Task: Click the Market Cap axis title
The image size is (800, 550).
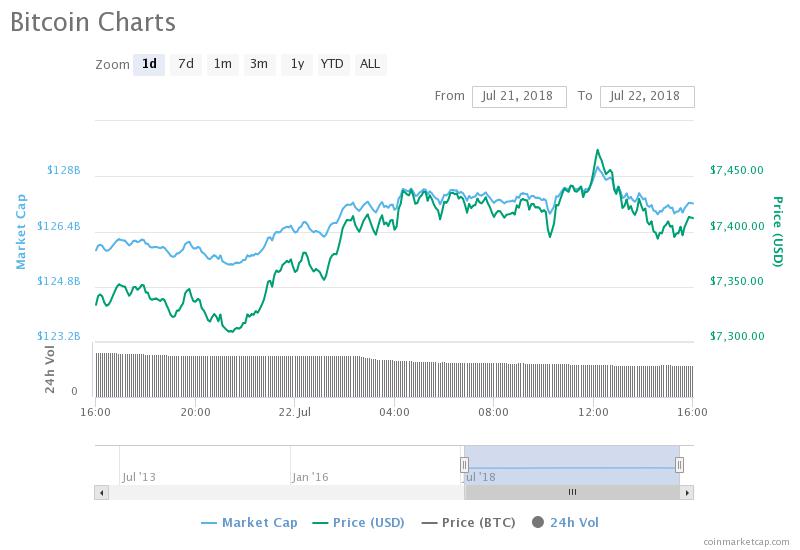Action: click(x=20, y=232)
